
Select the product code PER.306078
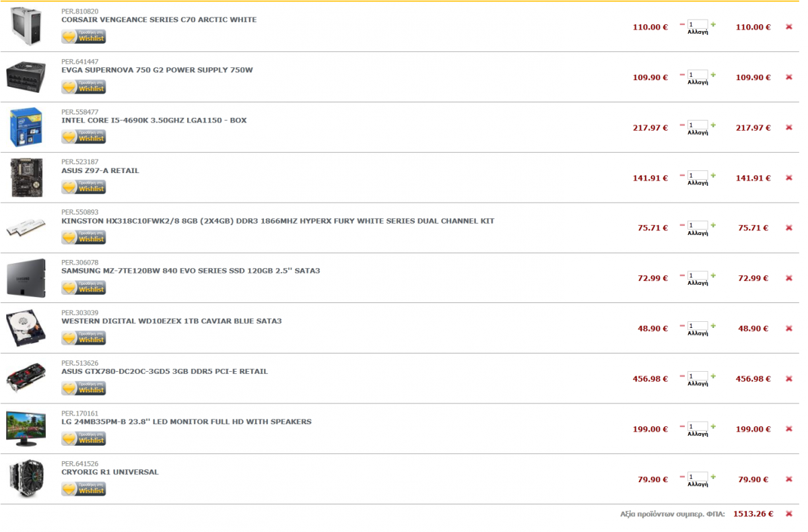click(79, 263)
